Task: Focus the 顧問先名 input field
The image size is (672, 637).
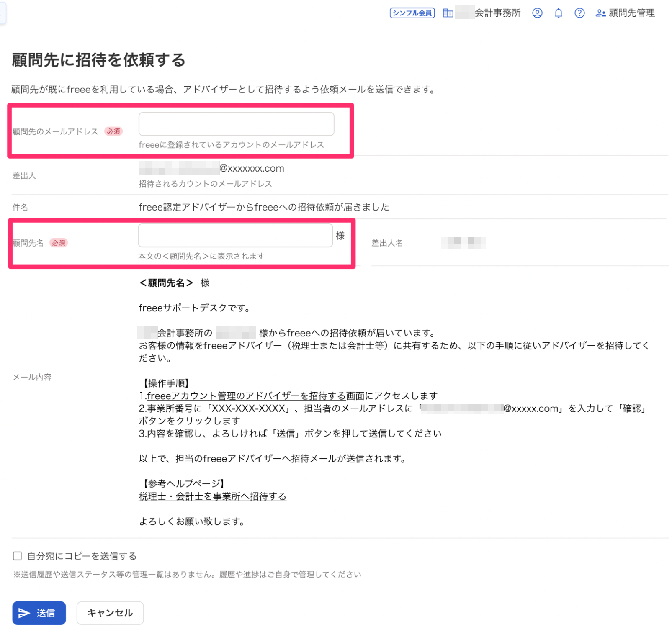Action: point(235,235)
